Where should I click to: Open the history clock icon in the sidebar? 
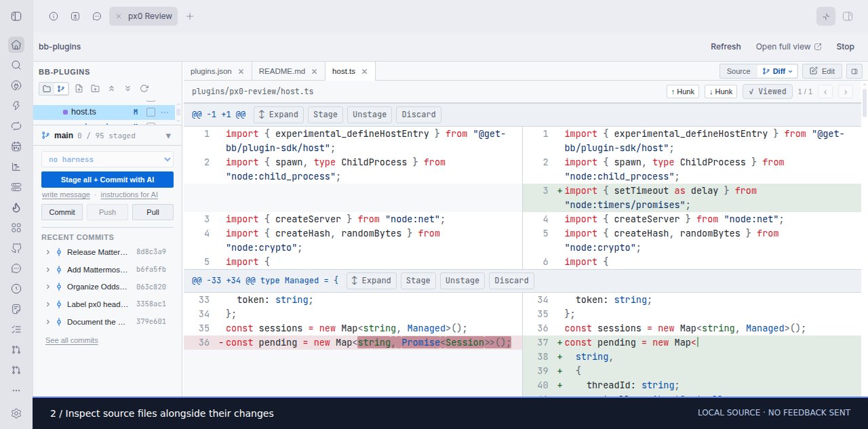(16, 289)
